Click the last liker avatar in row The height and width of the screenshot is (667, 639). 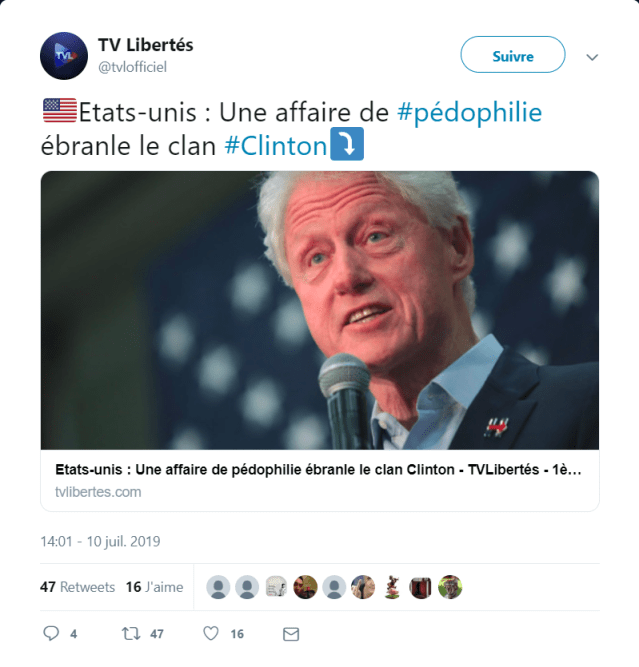click(450, 587)
